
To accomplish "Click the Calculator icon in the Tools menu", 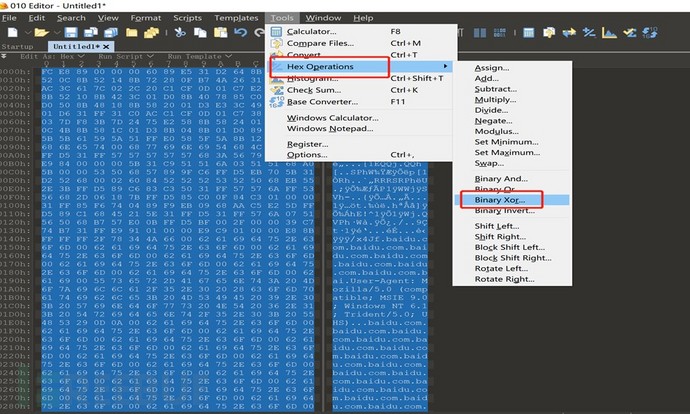I will coord(276,31).
